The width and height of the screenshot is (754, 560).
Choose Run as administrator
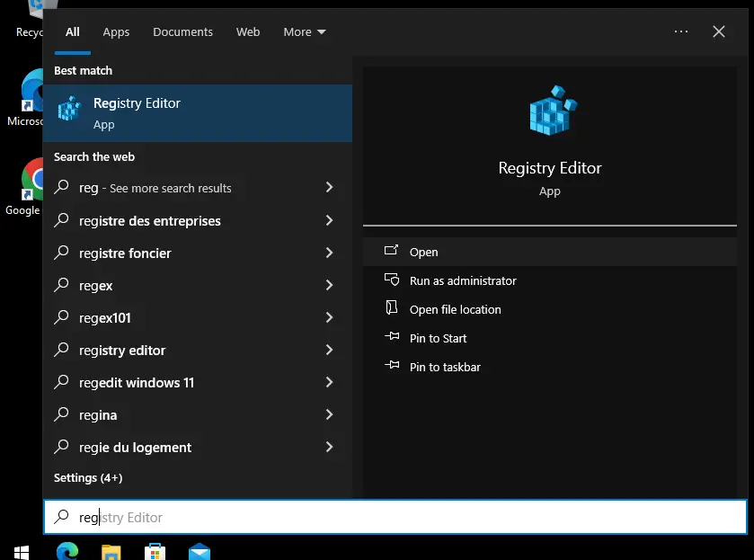[x=550, y=280]
